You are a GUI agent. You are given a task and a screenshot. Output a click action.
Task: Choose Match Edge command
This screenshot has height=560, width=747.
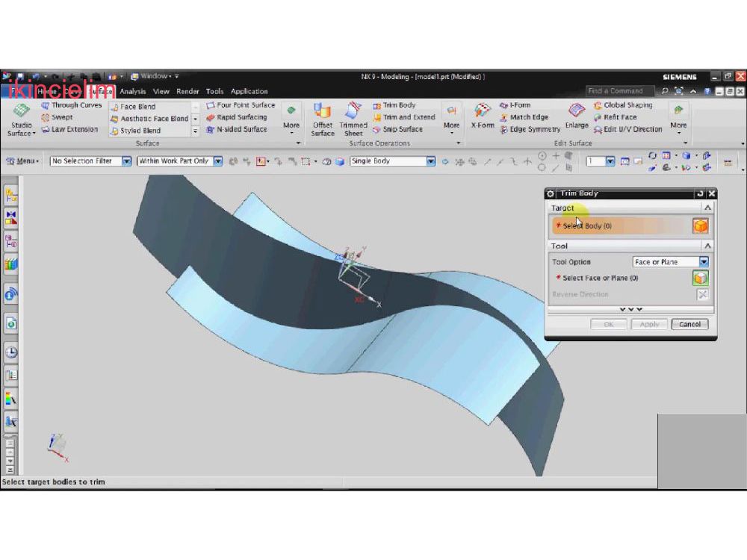(x=524, y=117)
